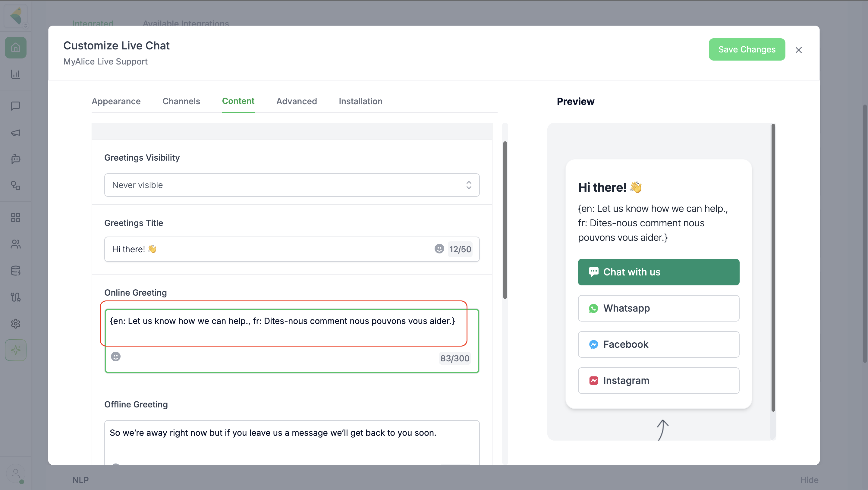
Task: Open emoji picker for Greetings Title
Action: pos(439,249)
